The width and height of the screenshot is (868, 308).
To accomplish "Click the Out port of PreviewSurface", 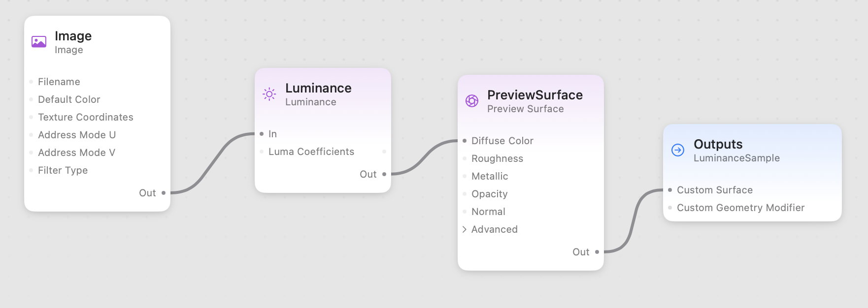I will coord(597,252).
